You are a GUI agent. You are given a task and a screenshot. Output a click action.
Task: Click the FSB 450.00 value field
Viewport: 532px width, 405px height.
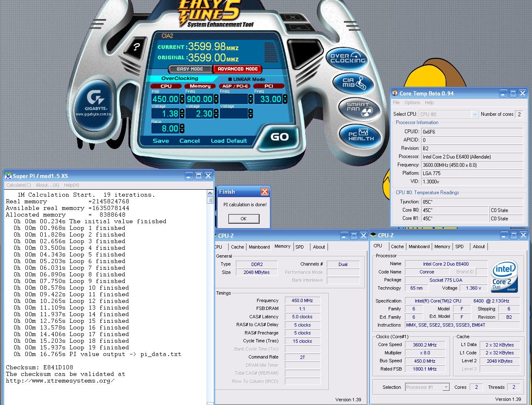(x=165, y=99)
